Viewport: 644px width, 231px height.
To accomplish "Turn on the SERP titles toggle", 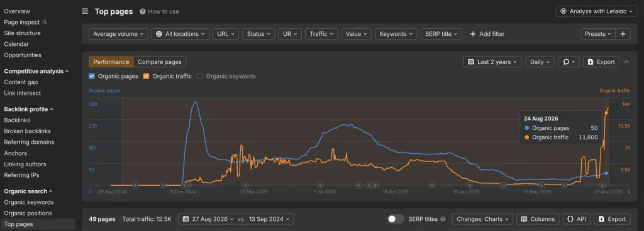I will point(396,219).
